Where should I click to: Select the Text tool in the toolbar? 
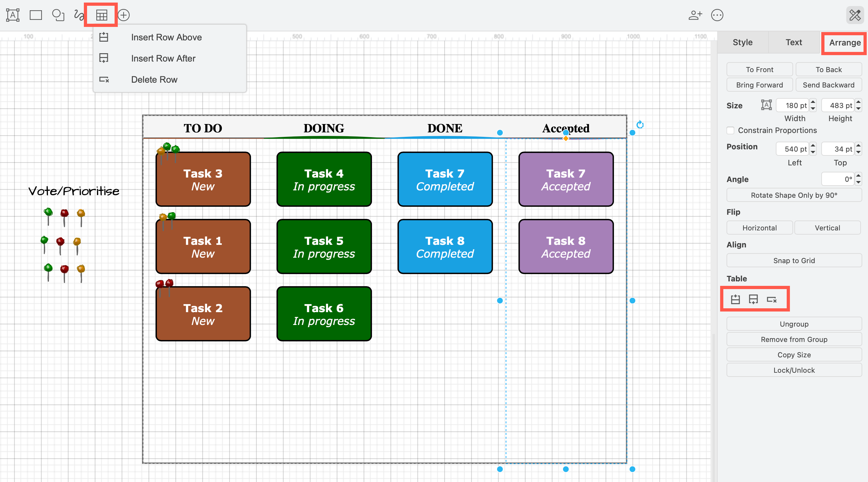(12, 15)
